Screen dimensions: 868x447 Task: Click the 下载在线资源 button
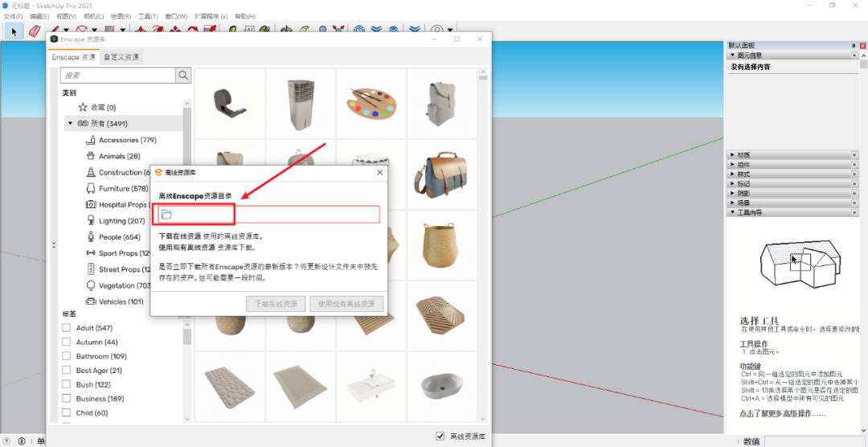[276, 304]
